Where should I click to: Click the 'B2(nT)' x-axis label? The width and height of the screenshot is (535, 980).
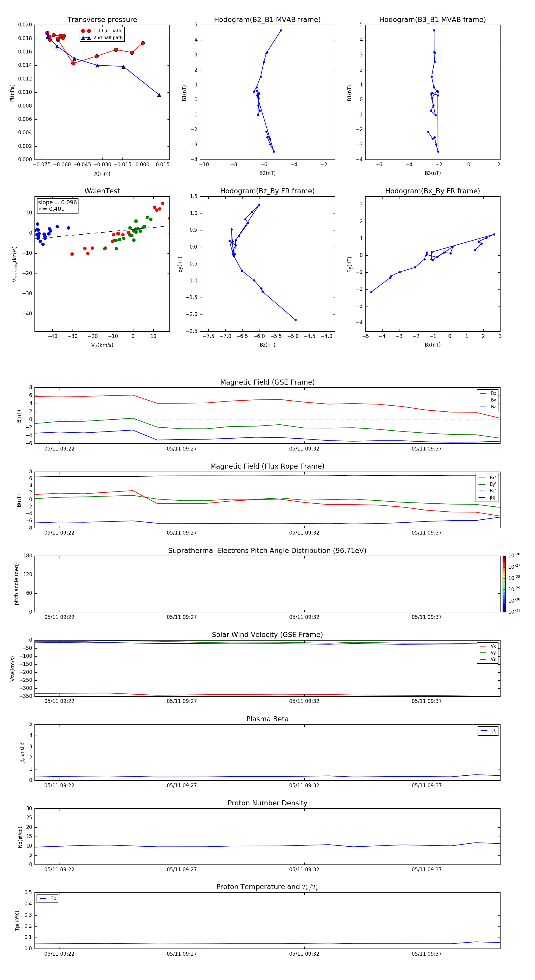(x=267, y=173)
